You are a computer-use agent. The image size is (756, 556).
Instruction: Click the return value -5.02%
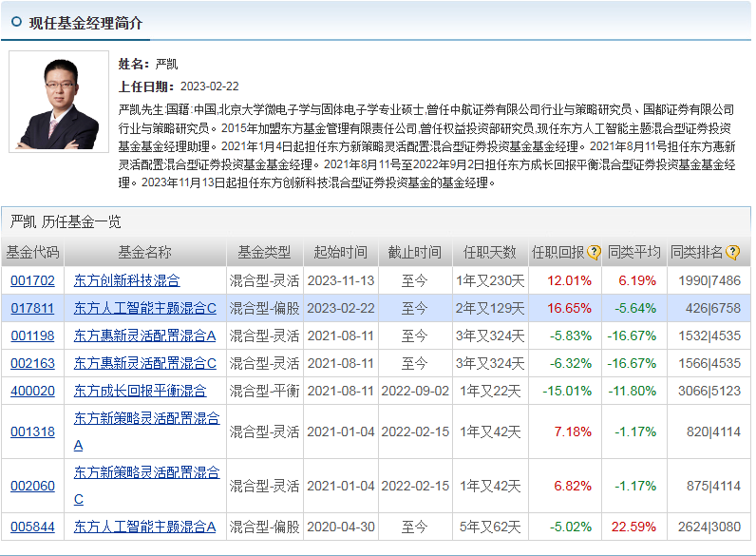pyautogui.click(x=571, y=527)
